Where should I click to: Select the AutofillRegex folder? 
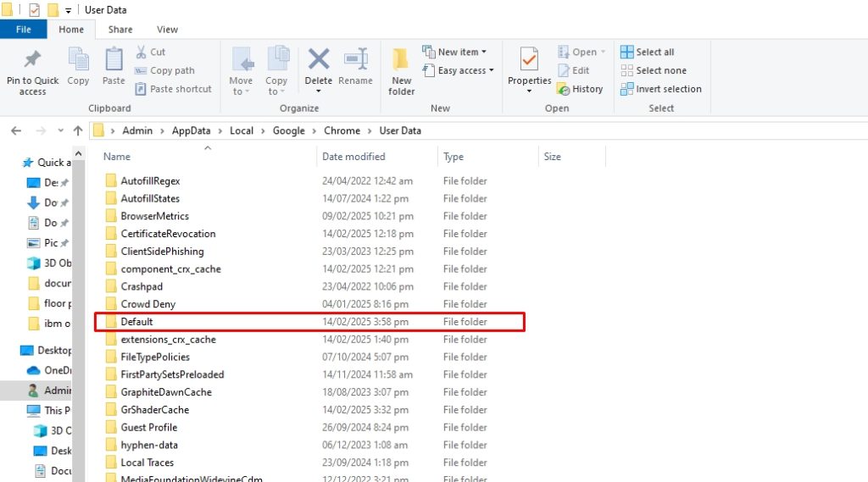coord(150,181)
